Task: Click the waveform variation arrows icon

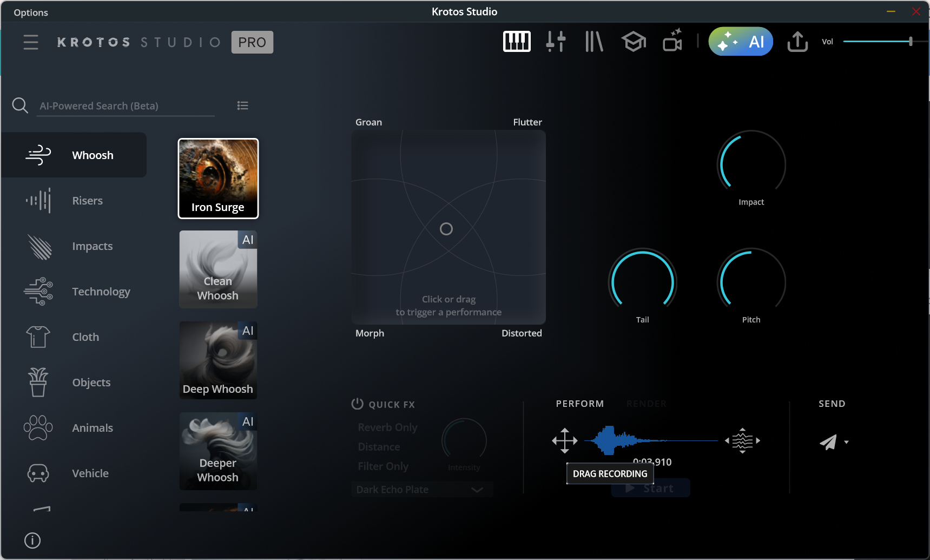Action: tap(742, 441)
